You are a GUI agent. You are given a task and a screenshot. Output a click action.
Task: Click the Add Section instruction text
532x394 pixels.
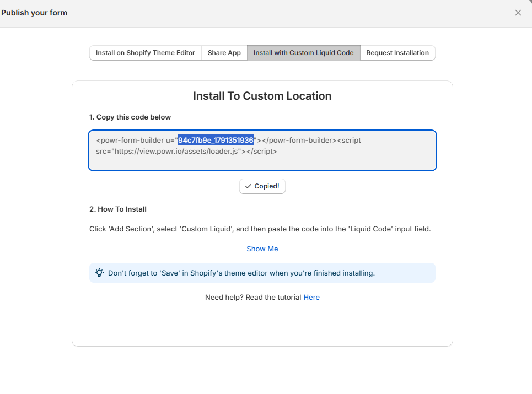pyautogui.click(x=260, y=229)
